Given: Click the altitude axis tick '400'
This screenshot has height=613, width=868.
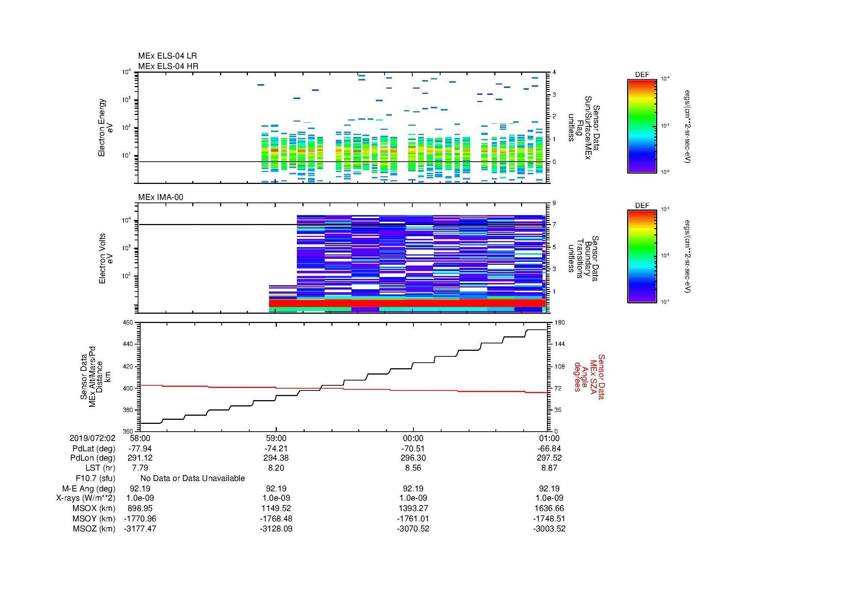Looking at the screenshot, I should click(128, 388).
